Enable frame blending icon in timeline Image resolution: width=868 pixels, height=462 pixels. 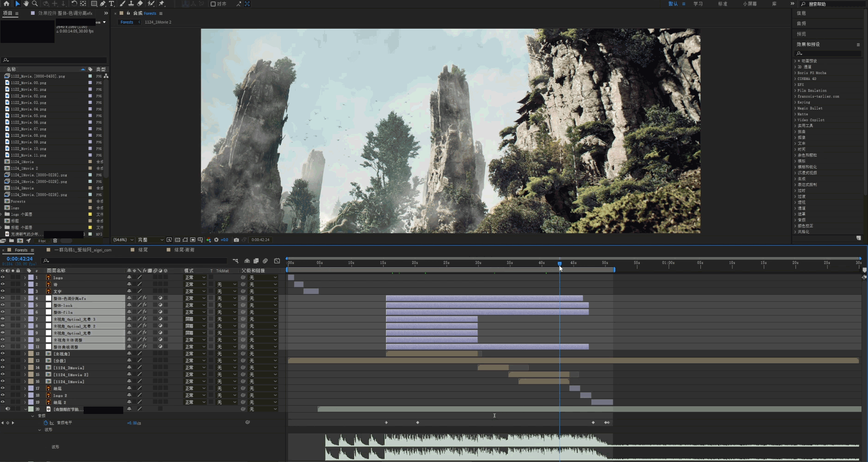(256, 261)
